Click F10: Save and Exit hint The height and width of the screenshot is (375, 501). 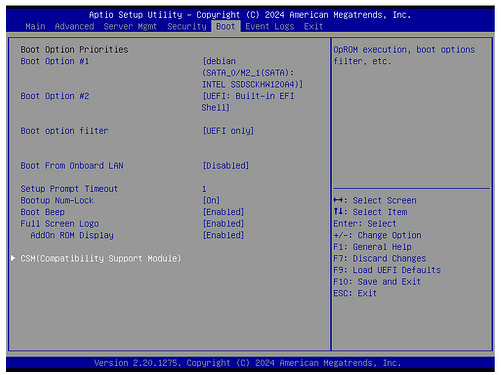pyautogui.click(x=377, y=282)
